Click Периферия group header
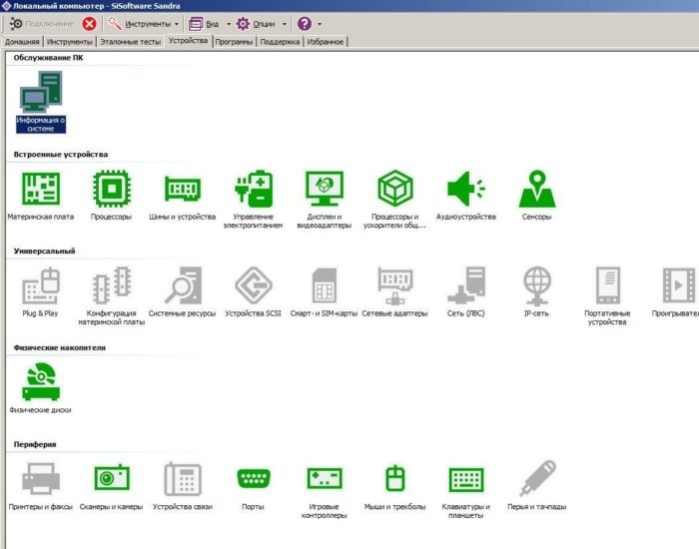 [35, 444]
